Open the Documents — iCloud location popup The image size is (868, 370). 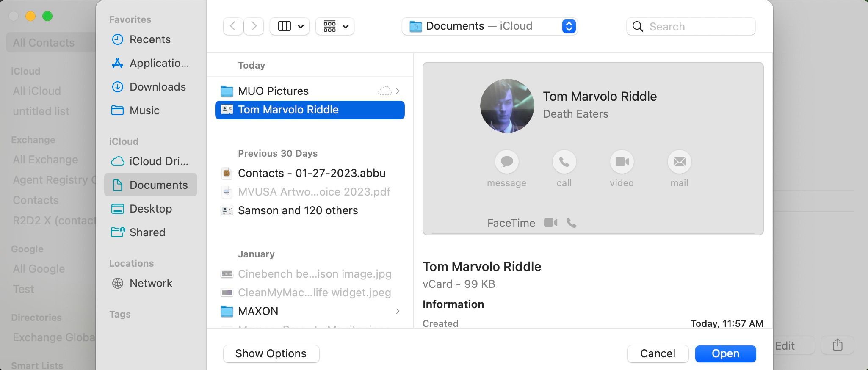coord(489,26)
